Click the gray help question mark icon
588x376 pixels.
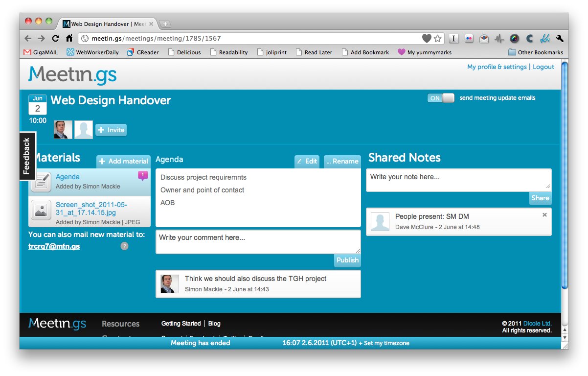124,246
